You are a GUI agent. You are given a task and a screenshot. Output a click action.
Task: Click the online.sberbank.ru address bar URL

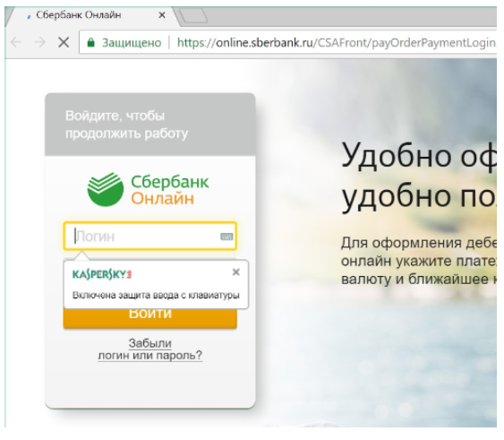[336, 42]
